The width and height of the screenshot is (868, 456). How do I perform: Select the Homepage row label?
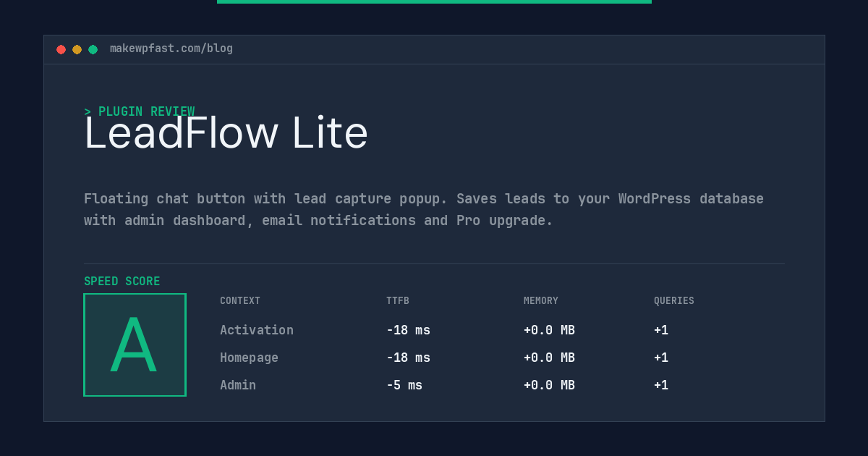click(x=249, y=358)
